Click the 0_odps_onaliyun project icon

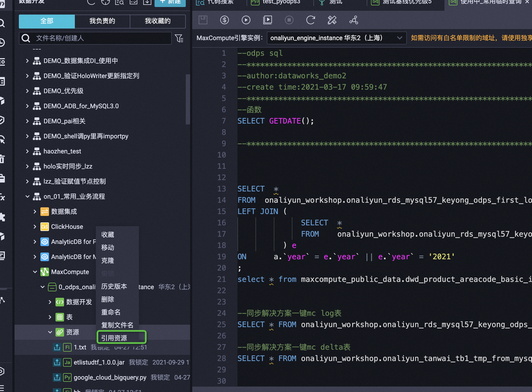coord(52,287)
